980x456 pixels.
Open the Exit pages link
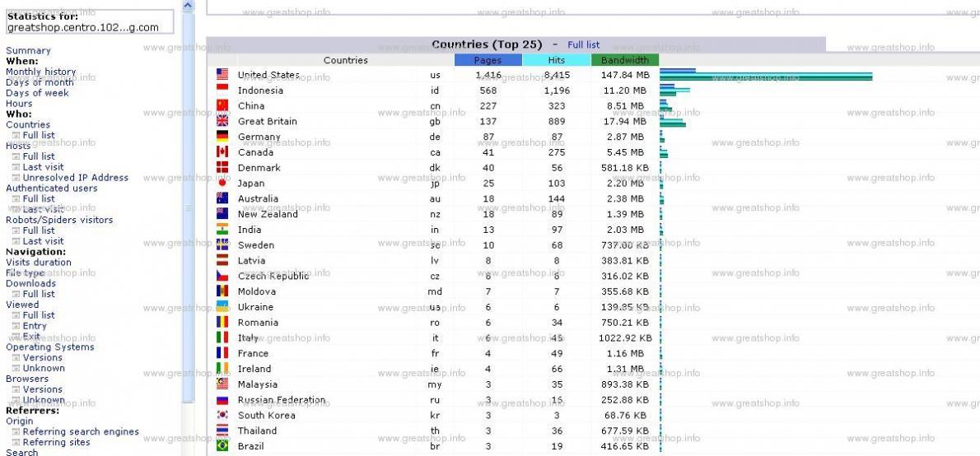(31, 336)
